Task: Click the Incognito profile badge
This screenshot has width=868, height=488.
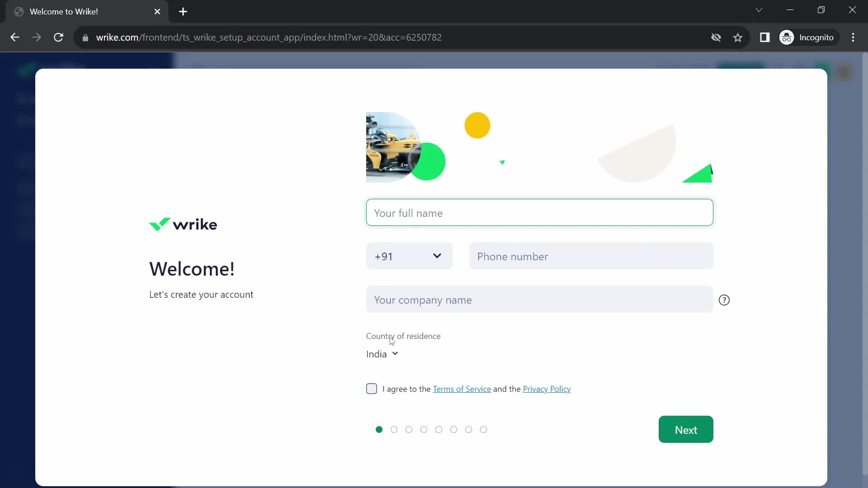Action: tap(809, 38)
